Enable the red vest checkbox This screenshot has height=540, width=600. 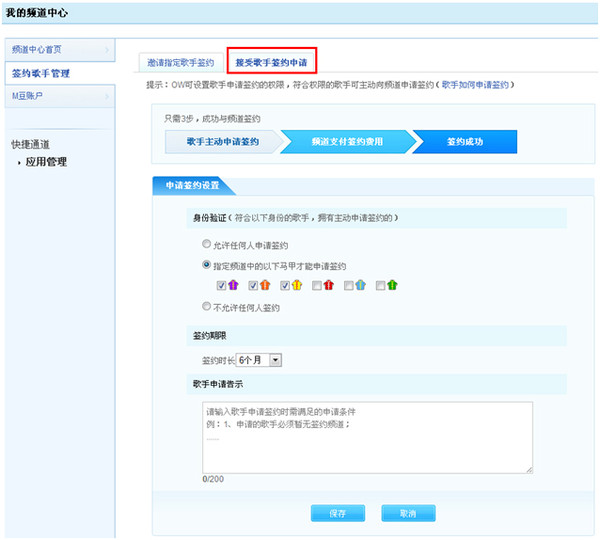[317, 286]
